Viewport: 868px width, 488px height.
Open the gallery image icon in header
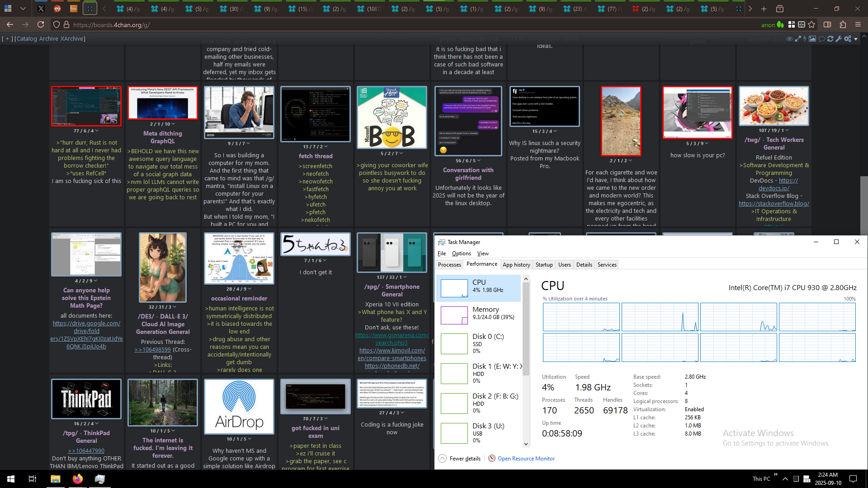tap(812, 38)
